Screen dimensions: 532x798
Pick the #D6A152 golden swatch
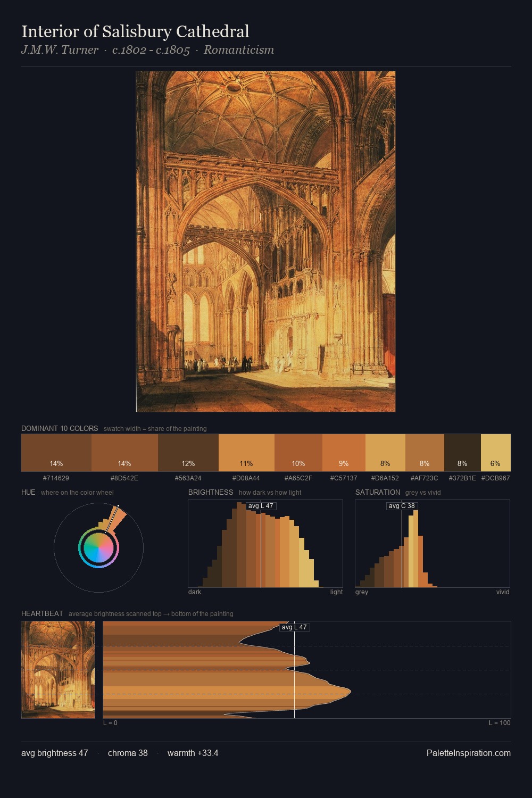coord(385,453)
